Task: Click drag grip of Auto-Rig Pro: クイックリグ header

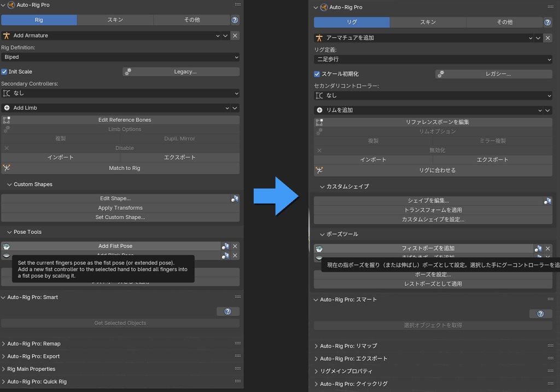Action: click(x=550, y=384)
